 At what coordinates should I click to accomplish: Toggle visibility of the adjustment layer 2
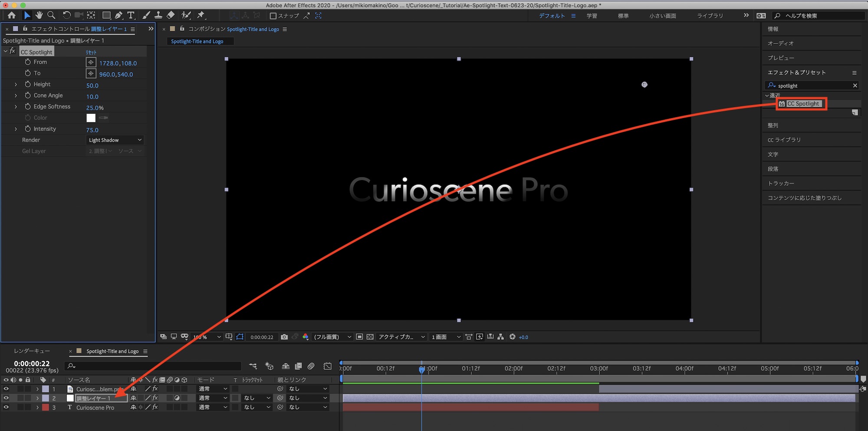6,398
